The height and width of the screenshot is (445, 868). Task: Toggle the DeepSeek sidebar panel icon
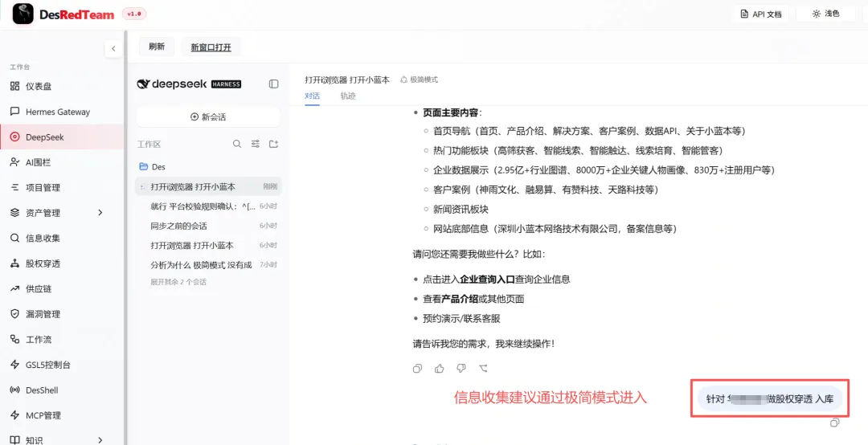tap(273, 84)
